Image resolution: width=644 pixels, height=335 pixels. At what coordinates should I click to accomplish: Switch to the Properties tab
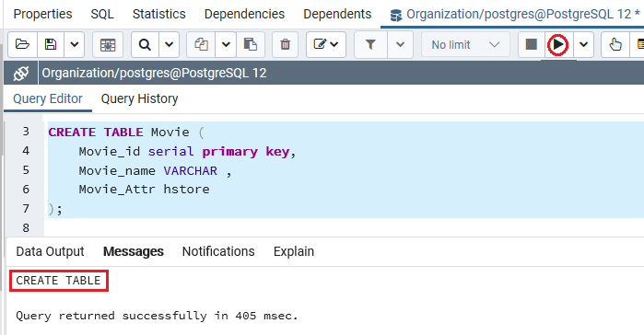coord(42,14)
